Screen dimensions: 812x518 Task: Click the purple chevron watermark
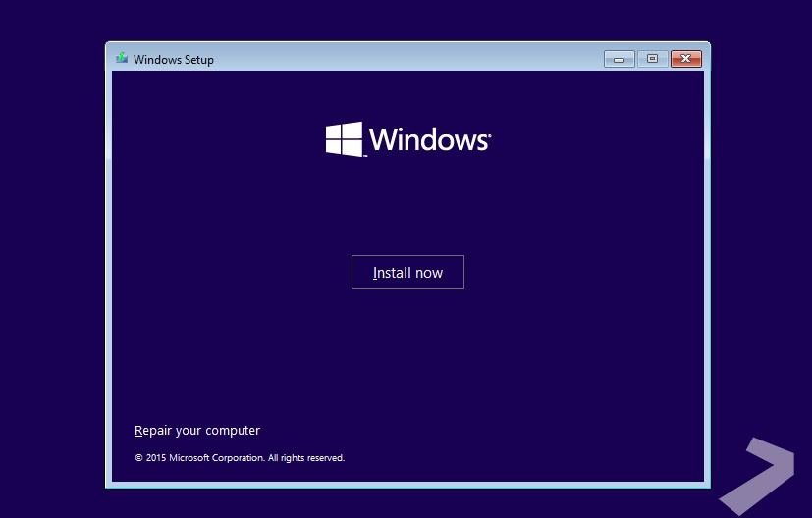point(761,475)
